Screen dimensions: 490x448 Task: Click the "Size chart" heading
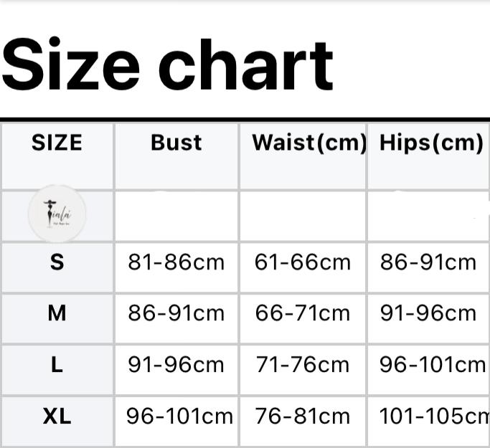tap(168, 65)
